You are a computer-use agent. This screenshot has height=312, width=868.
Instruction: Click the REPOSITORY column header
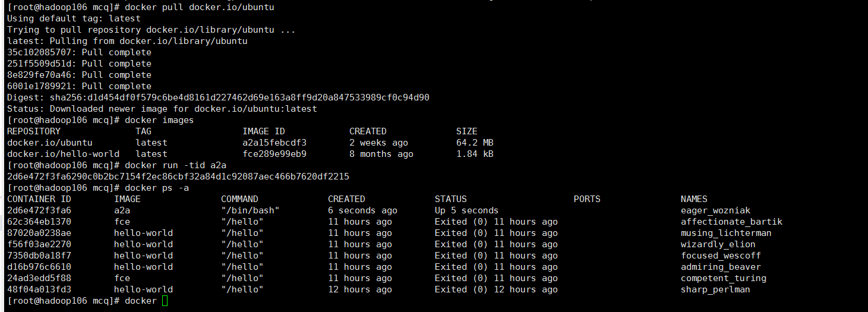(x=33, y=131)
